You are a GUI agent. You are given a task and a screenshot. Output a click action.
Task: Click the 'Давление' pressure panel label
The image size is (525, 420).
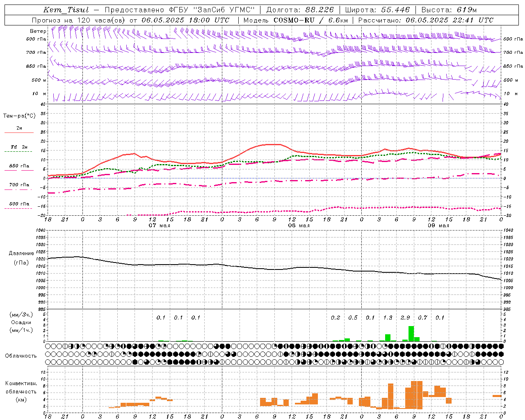(x=21, y=253)
